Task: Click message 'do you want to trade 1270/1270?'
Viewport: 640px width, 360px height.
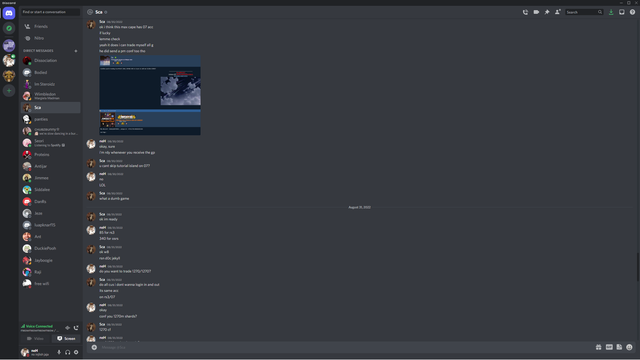Action: point(125,271)
